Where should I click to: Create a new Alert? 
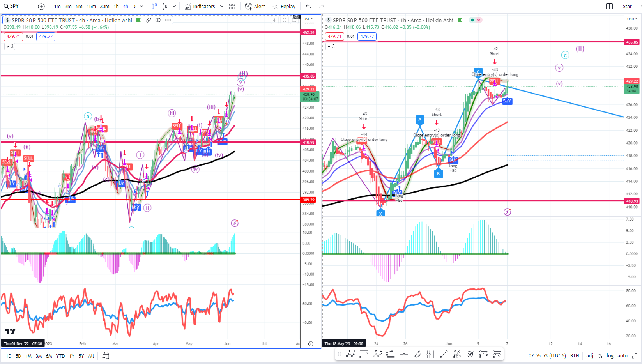point(255,7)
